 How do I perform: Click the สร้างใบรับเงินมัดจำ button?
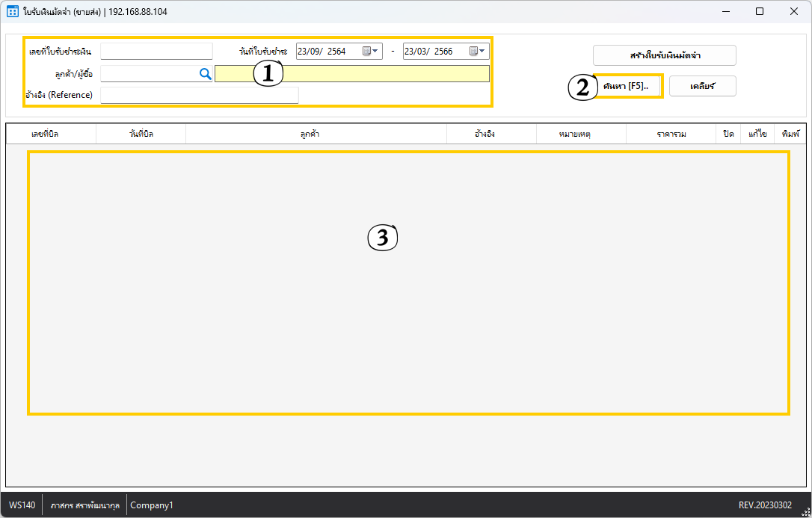664,55
